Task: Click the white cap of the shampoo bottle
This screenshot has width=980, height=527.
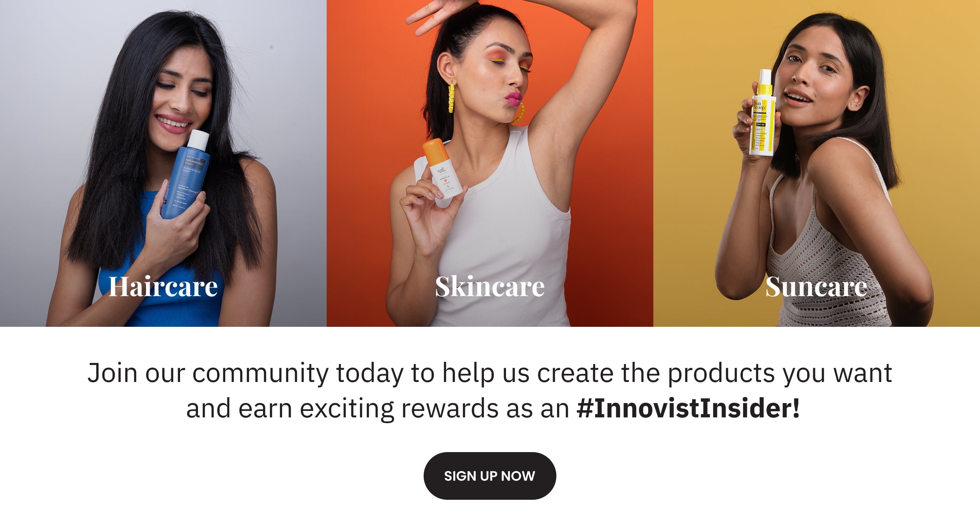Action: (x=199, y=140)
